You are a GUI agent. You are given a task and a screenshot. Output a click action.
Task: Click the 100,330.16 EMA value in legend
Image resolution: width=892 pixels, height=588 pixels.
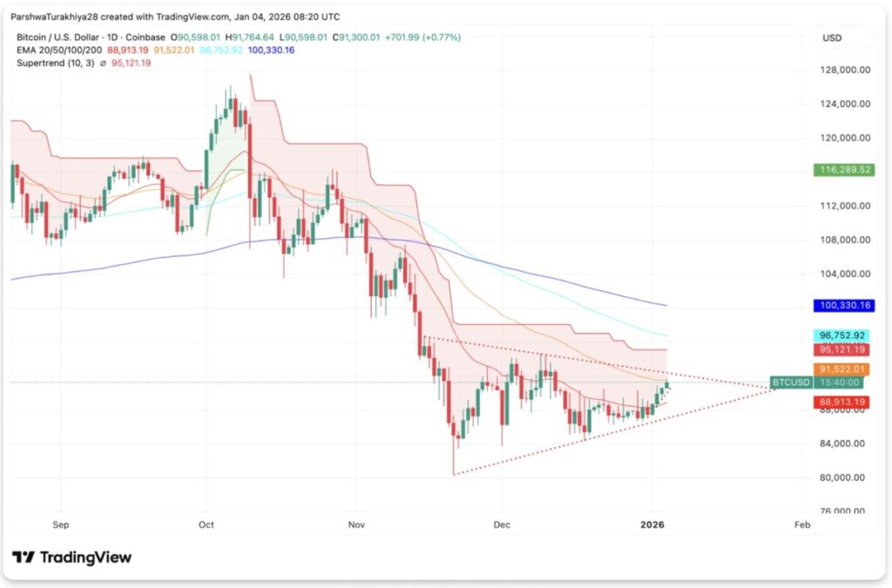tap(271, 50)
